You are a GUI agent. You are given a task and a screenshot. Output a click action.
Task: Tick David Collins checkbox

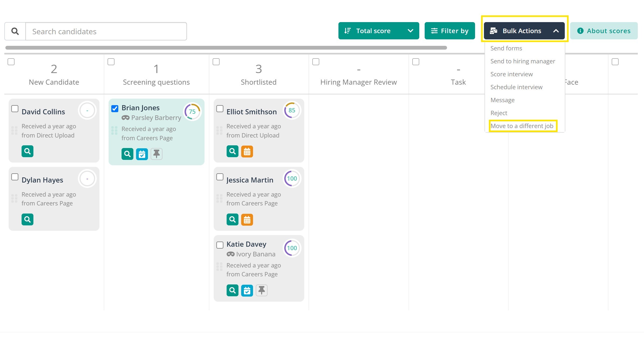point(15,109)
